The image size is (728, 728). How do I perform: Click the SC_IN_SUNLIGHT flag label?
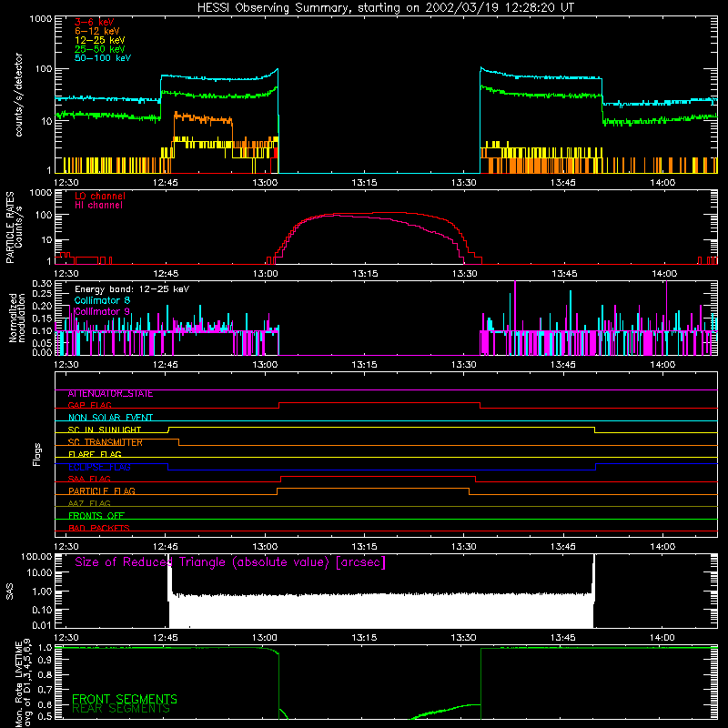(x=105, y=430)
